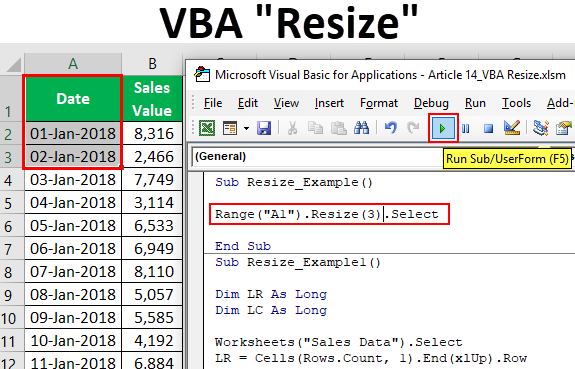Save the workbook with the floppy disk icon
The image size is (575, 369).
pos(264,128)
